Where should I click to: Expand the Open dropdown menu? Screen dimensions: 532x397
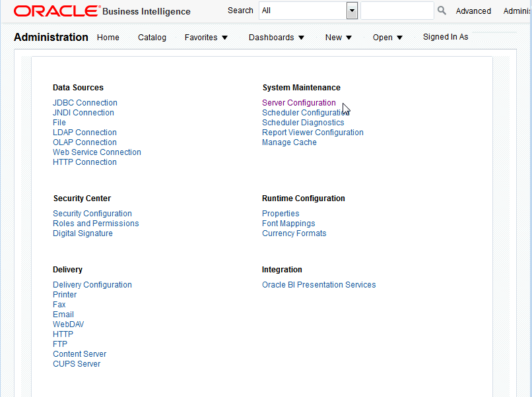pyautogui.click(x=387, y=38)
